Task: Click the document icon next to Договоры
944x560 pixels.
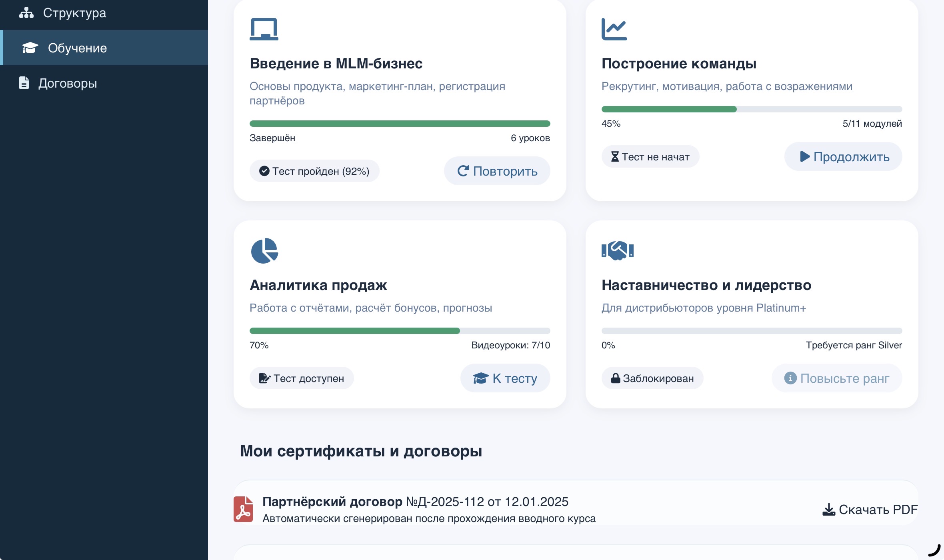Action: click(x=24, y=83)
